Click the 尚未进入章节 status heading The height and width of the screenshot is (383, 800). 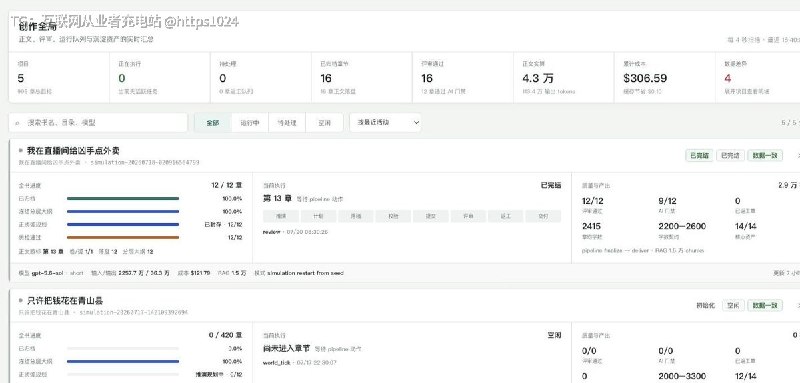click(x=286, y=348)
